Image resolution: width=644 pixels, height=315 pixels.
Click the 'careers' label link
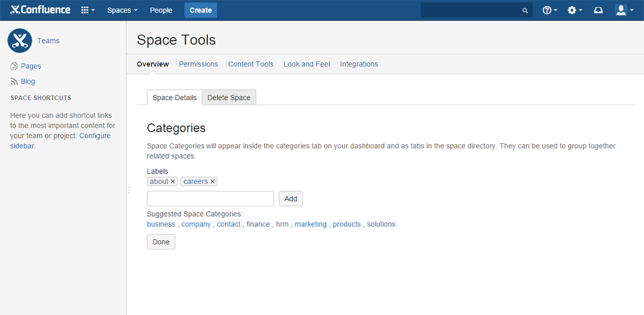pos(195,182)
